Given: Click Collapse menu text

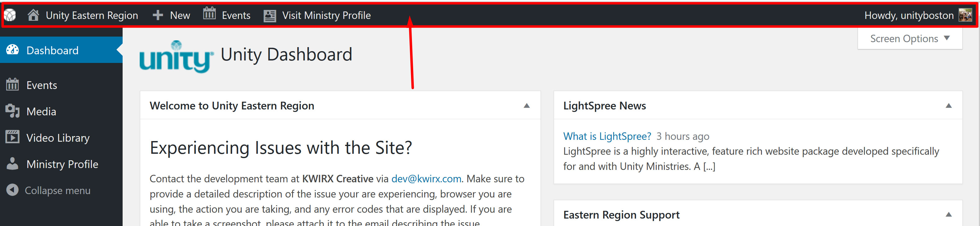Looking at the screenshot, I should coord(57,190).
